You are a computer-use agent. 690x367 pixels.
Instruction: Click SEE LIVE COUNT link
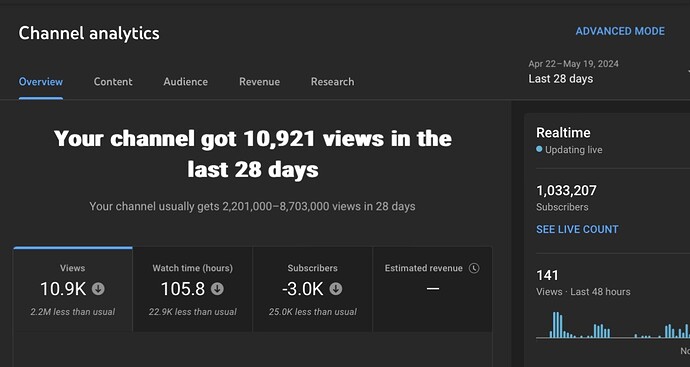[x=577, y=229]
